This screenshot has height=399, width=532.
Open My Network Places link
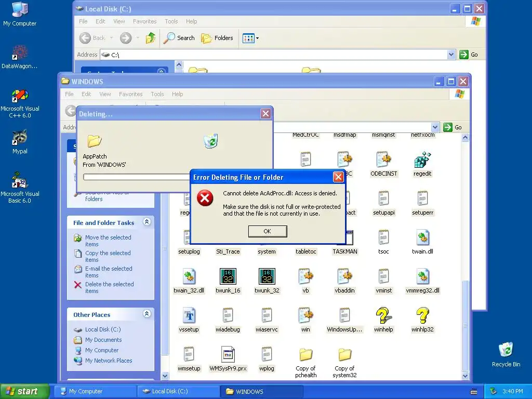tap(109, 361)
